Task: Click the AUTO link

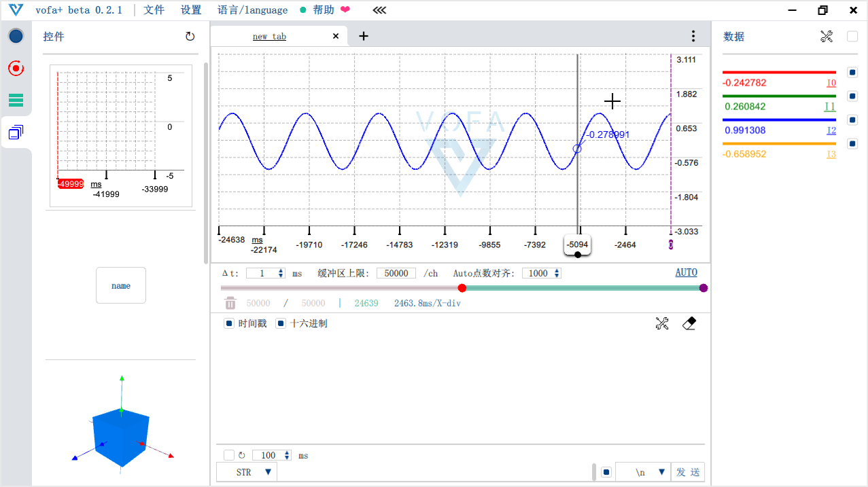Action: coord(686,272)
